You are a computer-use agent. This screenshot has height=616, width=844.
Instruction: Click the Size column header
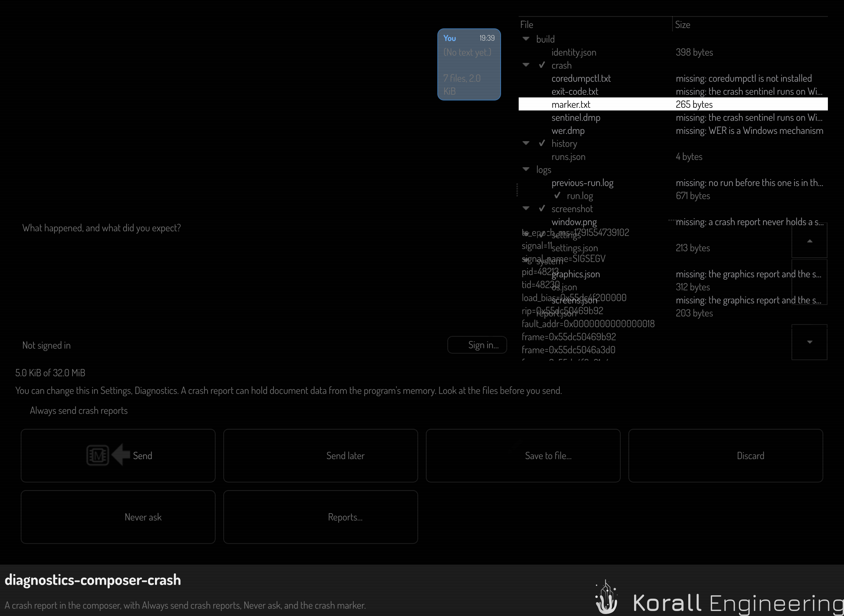(750, 25)
